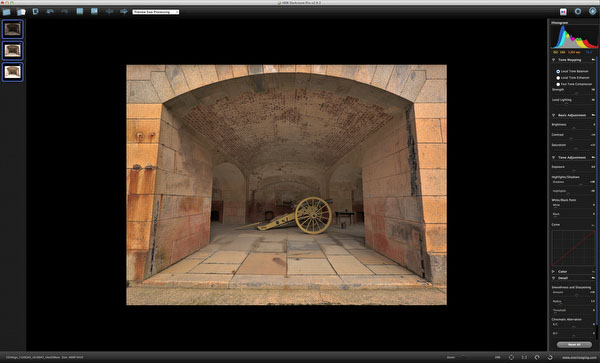Click the open file folder icon

7,12
